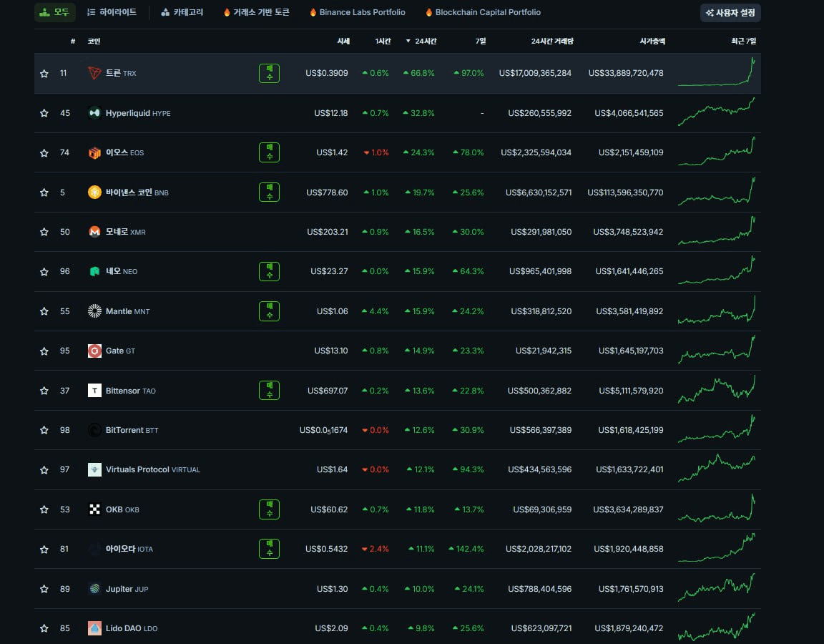Buy Bittensor TAO via 매수 button

click(x=269, y=390)
